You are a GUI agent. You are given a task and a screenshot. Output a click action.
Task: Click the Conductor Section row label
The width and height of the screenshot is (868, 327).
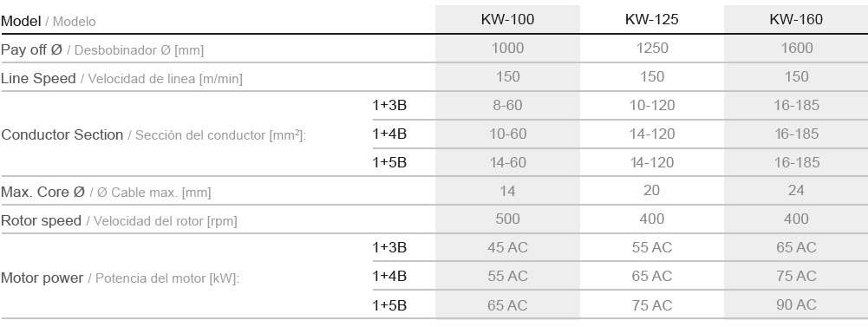(153, 135)
